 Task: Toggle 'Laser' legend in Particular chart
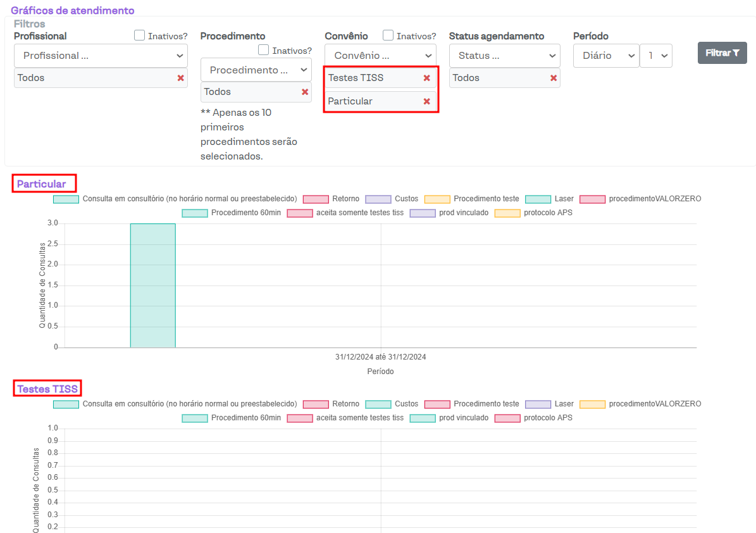pos(550,199)
